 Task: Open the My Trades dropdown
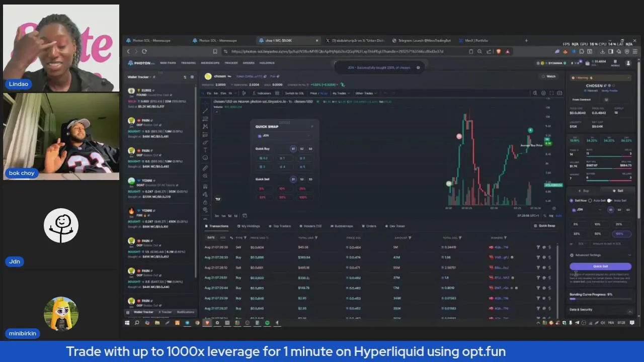pos(341,93)
